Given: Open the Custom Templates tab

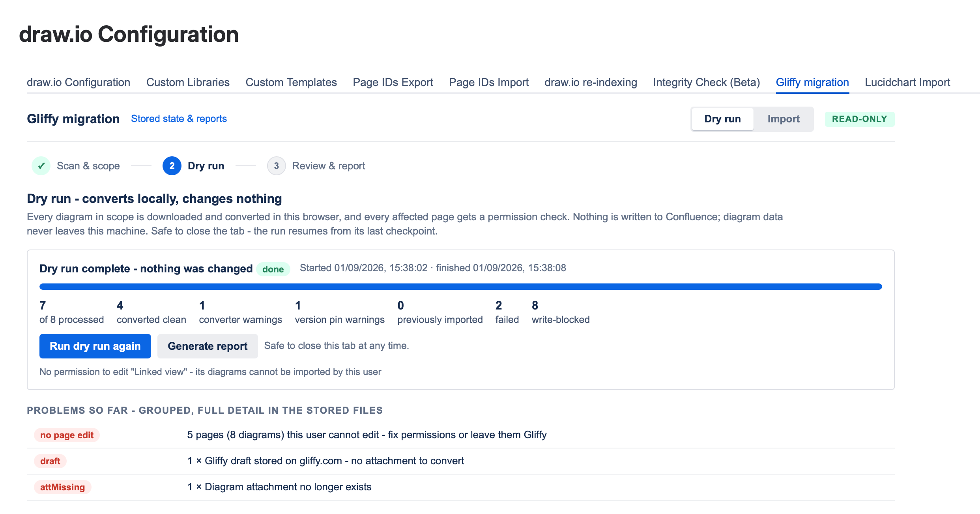Looking at the screenshot, I should (x=291, y=82).
